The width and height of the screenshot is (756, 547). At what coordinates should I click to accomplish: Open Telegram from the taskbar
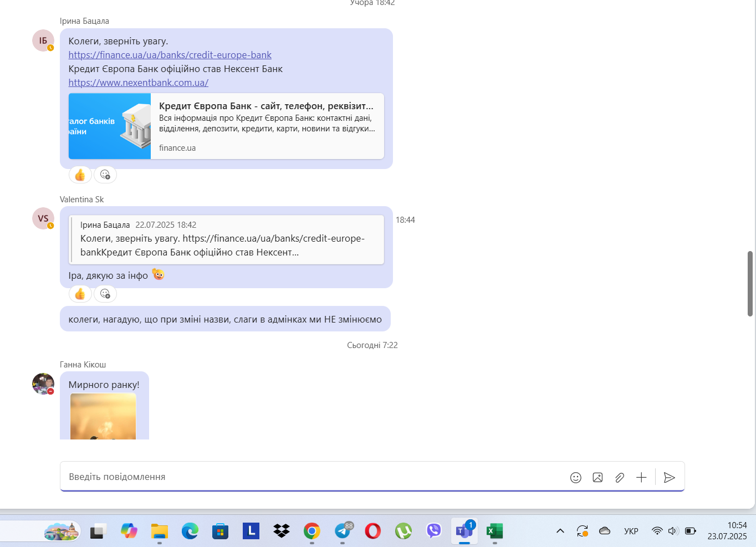click(343, 531)
